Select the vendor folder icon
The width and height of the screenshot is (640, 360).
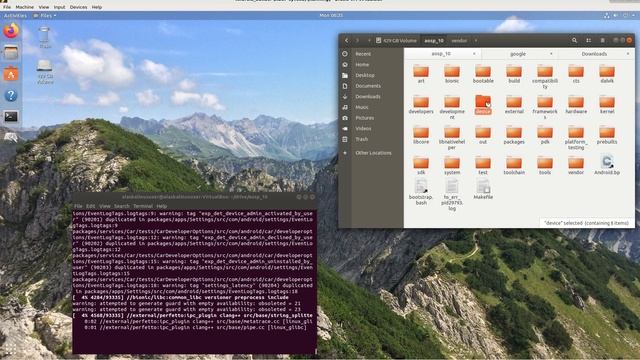[576, 163]
